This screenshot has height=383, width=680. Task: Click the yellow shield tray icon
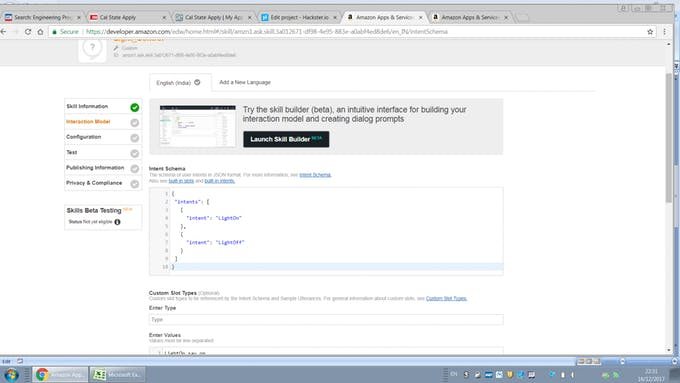[510, 374]
